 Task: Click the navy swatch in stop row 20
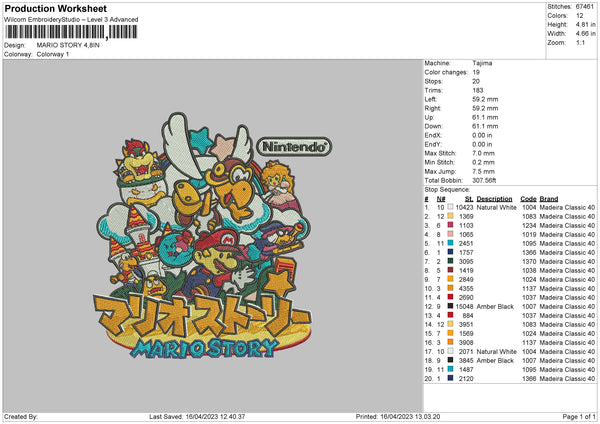[450, 378]
